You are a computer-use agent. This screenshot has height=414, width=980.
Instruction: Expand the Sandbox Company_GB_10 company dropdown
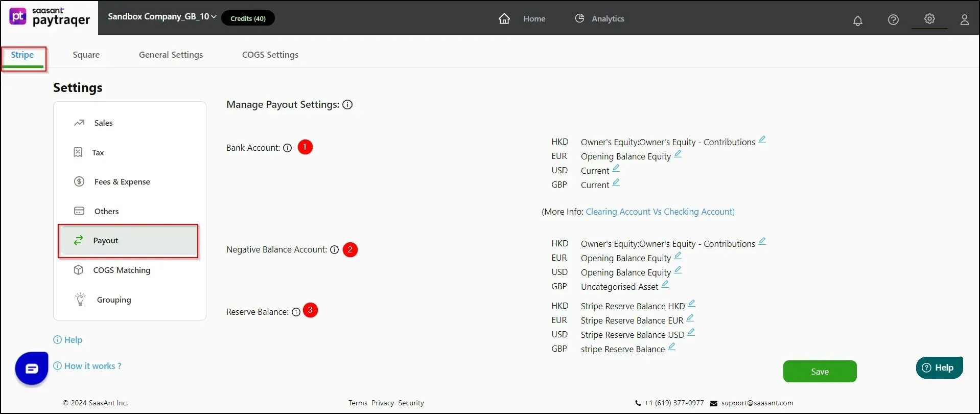(x=162, y=17)
